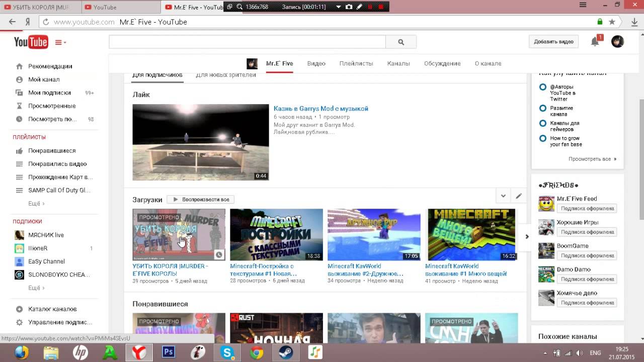Switch to the Обсуждение tab

[x=442, y=63]
